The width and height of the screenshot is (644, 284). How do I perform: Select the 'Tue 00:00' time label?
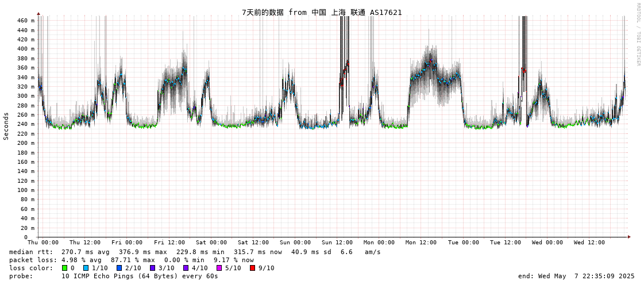[463, 243]
